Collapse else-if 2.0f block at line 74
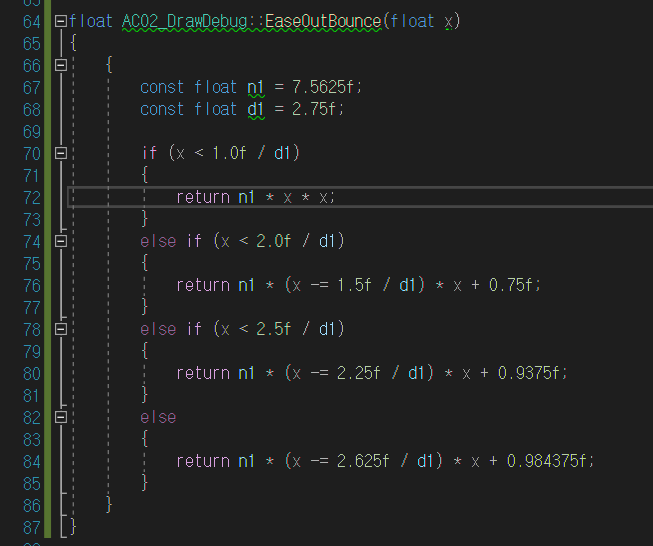653x546 pixels. [61, 241]
